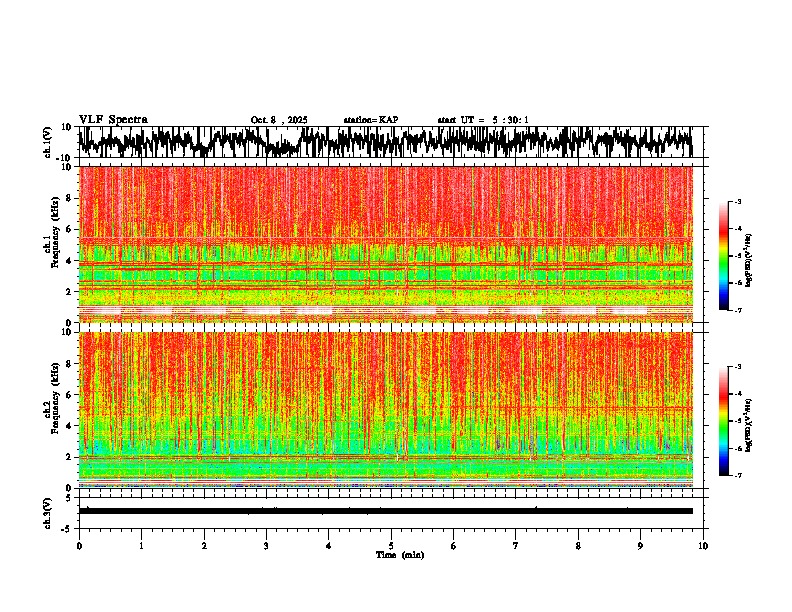Click the ch.1 voltage waveform trace

[x=385, y=141]
